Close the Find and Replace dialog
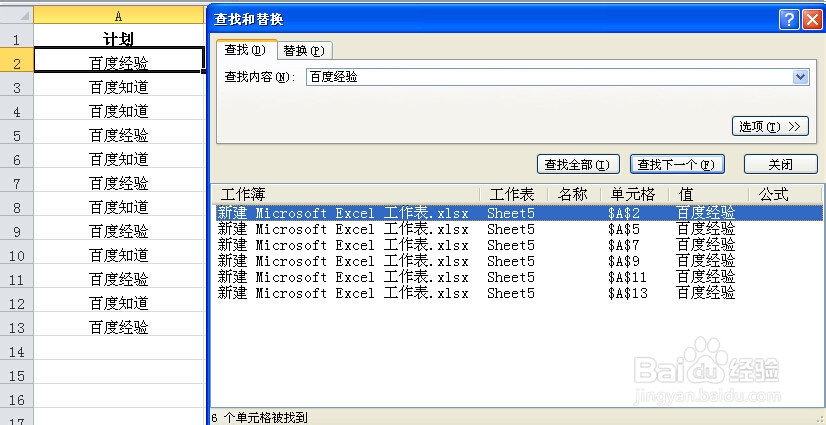Viewport: 826px width, 425px height. [x=811, y=19]
